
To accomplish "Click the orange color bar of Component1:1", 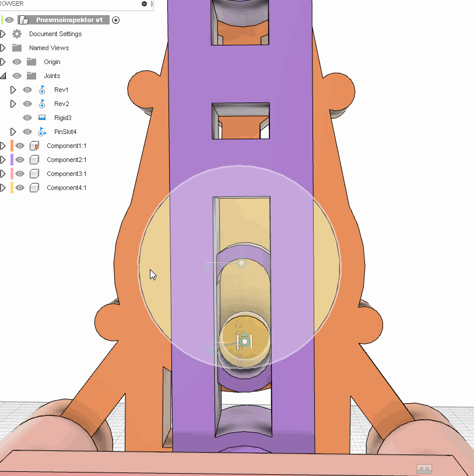I will [12, 146].
